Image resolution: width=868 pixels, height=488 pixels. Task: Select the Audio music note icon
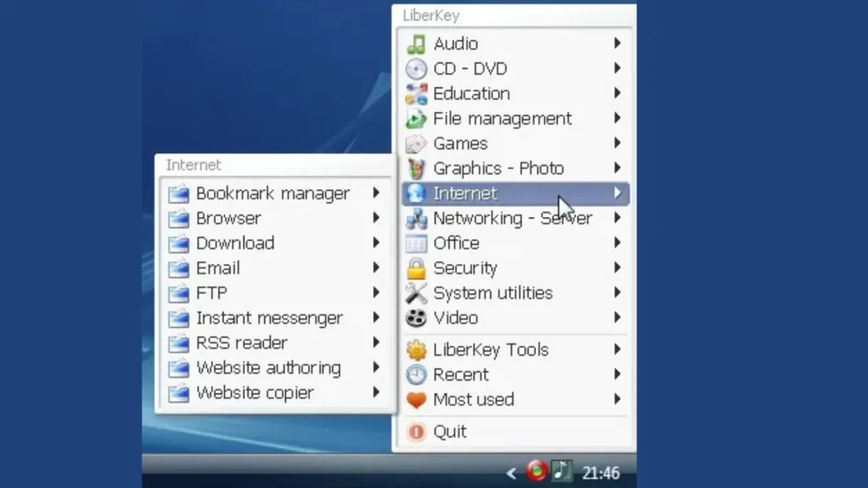click(417, 43)
